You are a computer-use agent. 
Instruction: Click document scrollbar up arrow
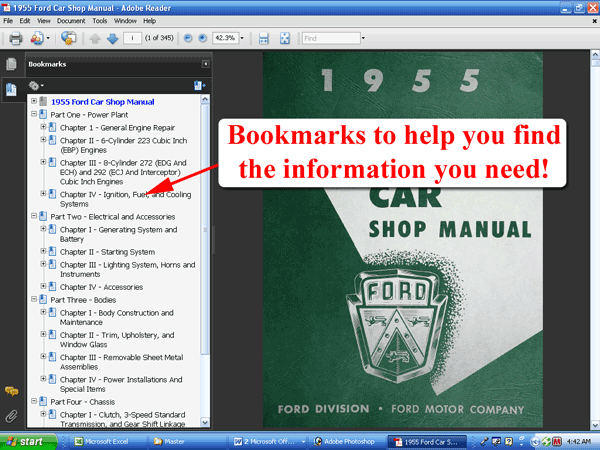click(x=595, y=54)
